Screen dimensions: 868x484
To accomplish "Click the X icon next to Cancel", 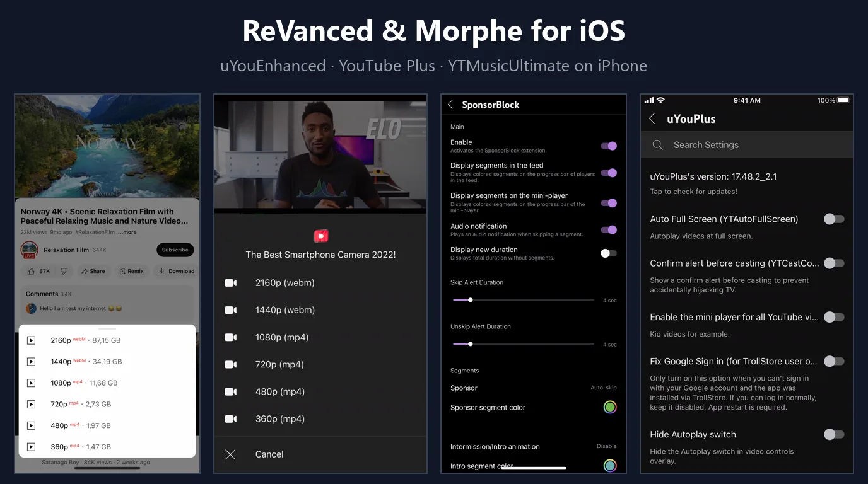I will (230, 454).
